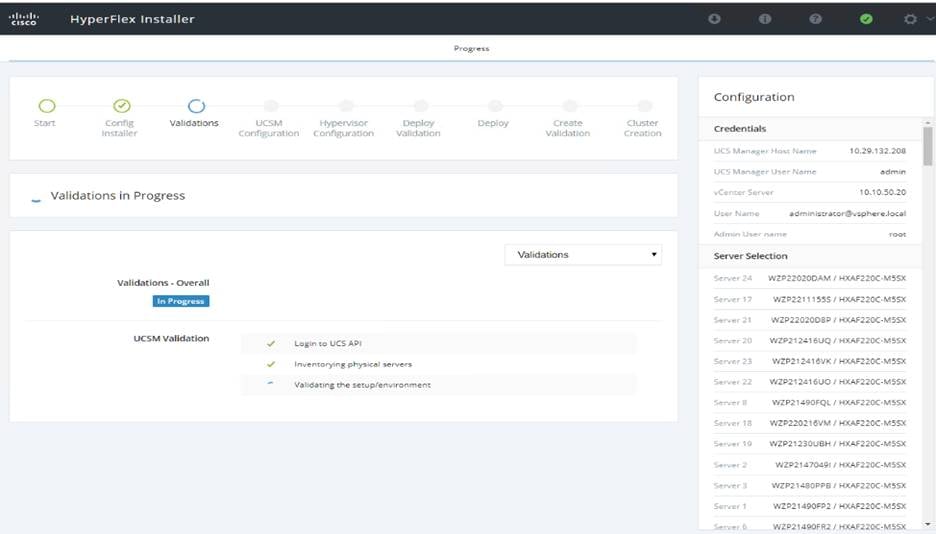The image size is (936, 534).
Task: Select the Server 24 row
Action: pos(810,279)
